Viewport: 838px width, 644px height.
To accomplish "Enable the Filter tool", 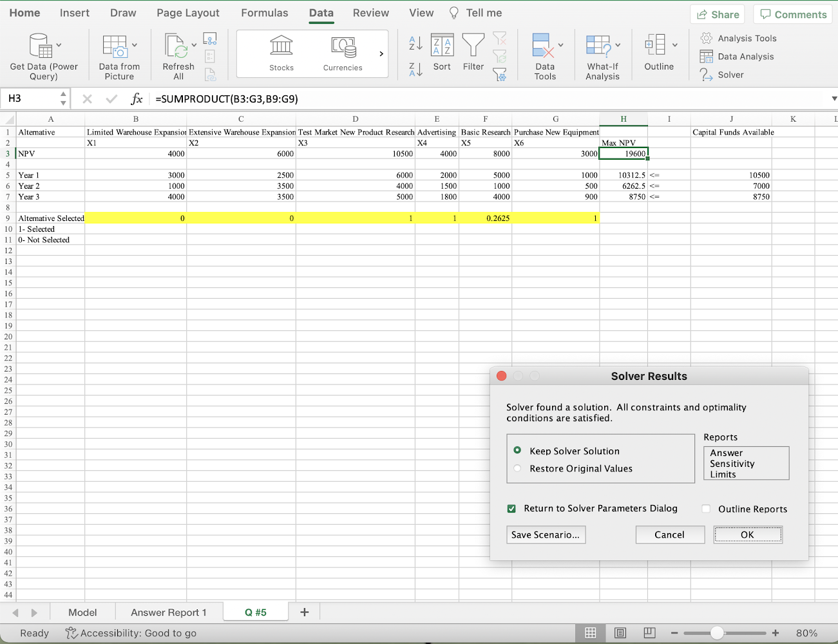I will coord(473,55).
